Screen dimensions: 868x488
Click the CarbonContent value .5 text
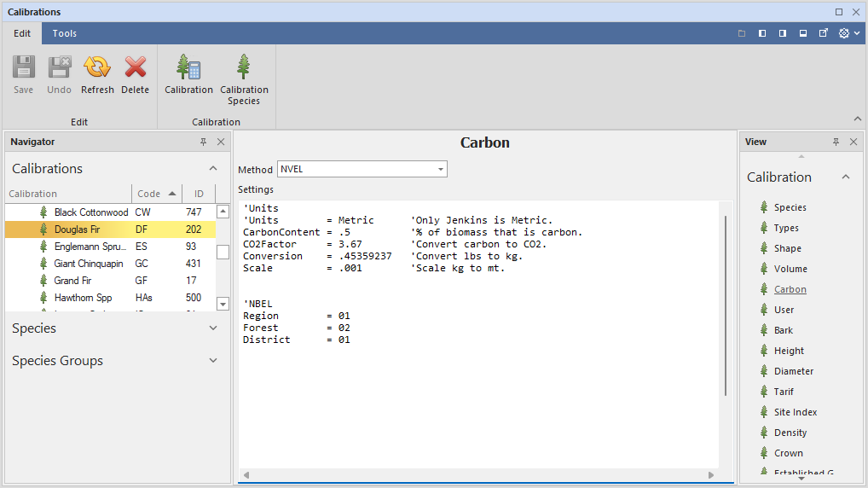(x=344, y=232)
